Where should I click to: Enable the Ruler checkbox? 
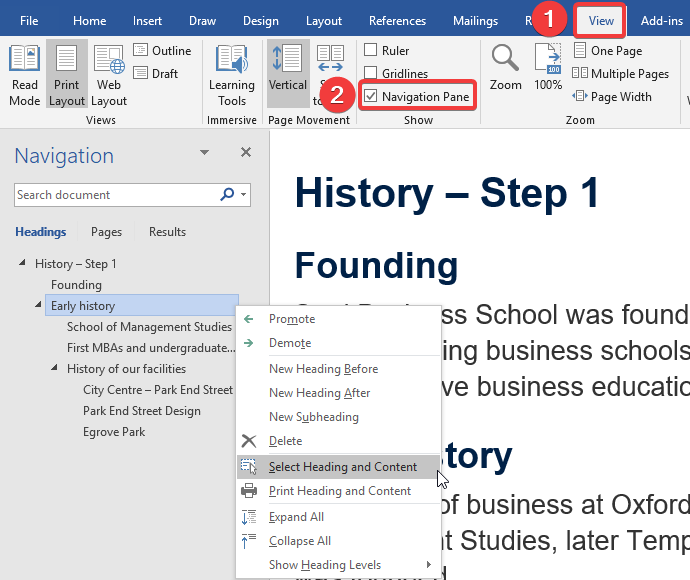[371, 50]
